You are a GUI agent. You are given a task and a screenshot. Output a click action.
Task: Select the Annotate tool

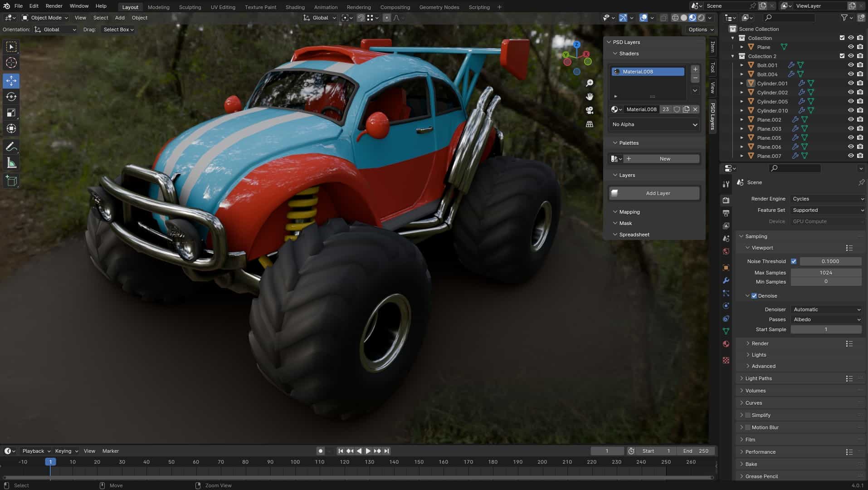pyautogui.click(x=11, y=147)
